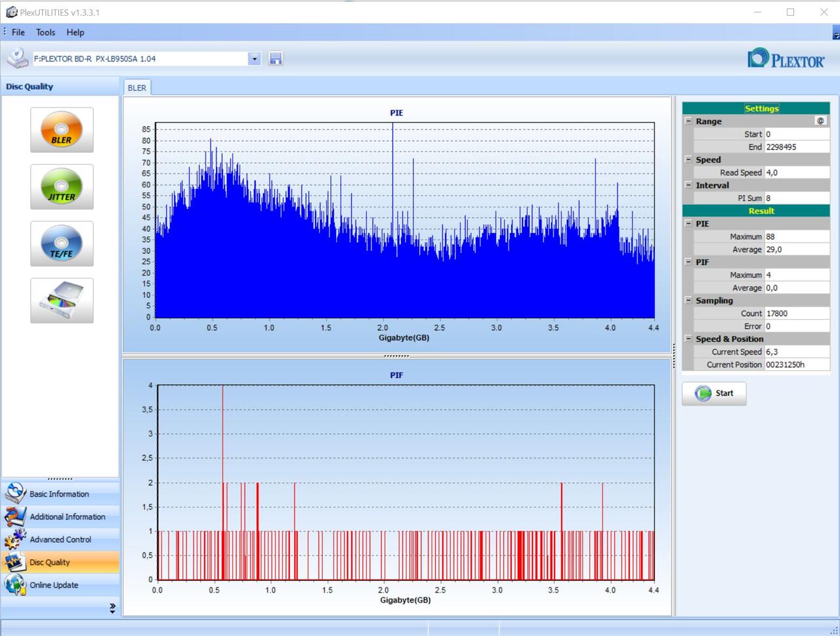This screenshot has width=840, height=636.
Task: Collapse the Sampling result group
Action: 688,301
